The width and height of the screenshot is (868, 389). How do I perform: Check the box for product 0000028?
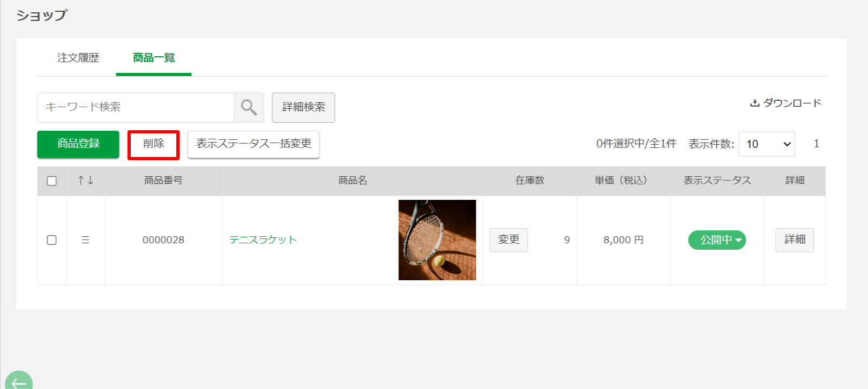pyautogui.click(x=52, y=240)
